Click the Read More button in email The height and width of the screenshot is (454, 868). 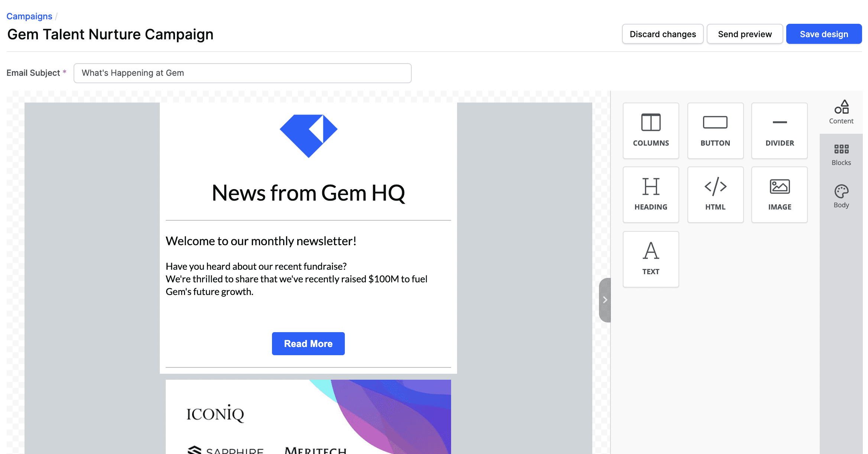pos(308,344)
